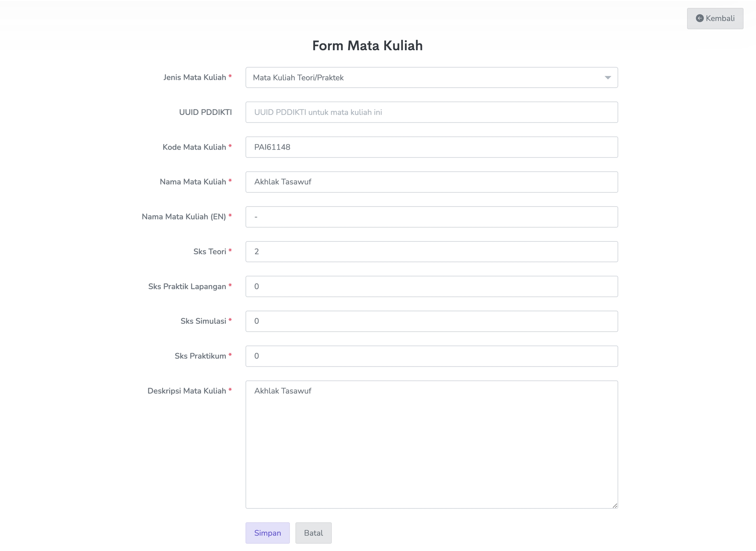Select the Sks Simulasi input field
Viewport: 756px width, 551px height.
[x=431, y=321]
